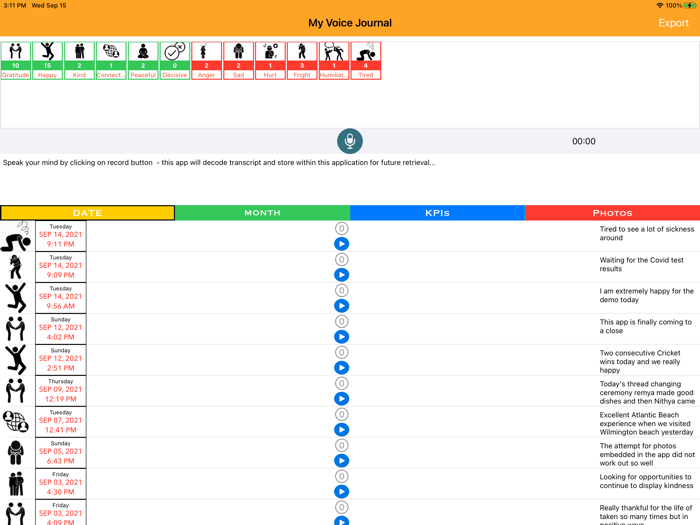Tap kind icon on Sep 03 4:30 PM row

coord(16,484)
